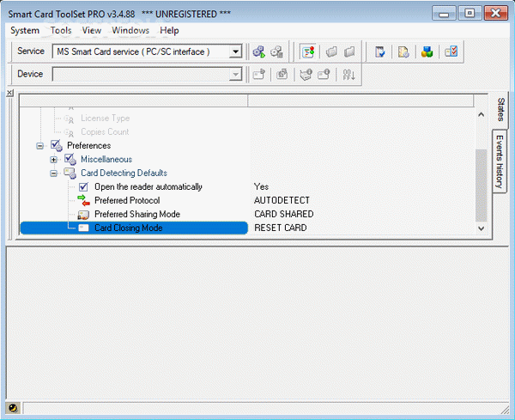Click the second gray stacked windows toolbar icon
515x420 pixels.
pos(349,52)
